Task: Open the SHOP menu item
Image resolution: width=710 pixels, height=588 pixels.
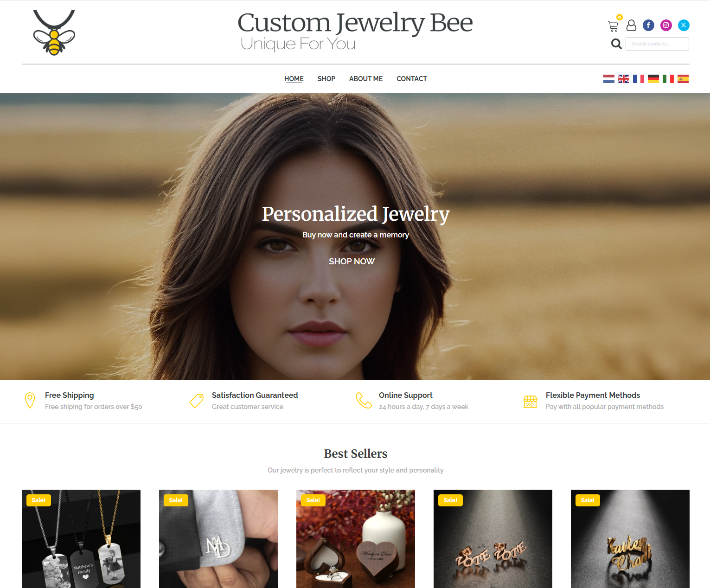Action: point(326,79)
